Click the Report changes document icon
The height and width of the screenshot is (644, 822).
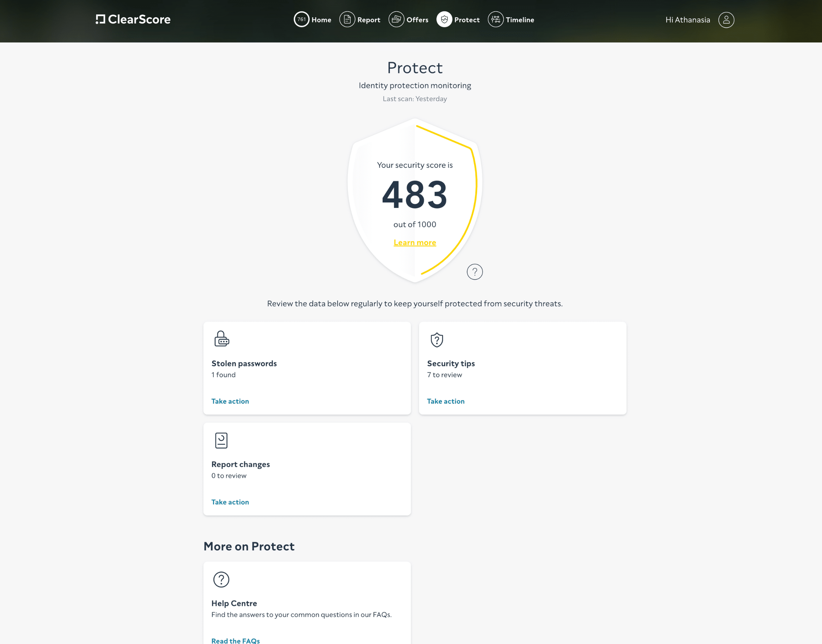point(221,441)
